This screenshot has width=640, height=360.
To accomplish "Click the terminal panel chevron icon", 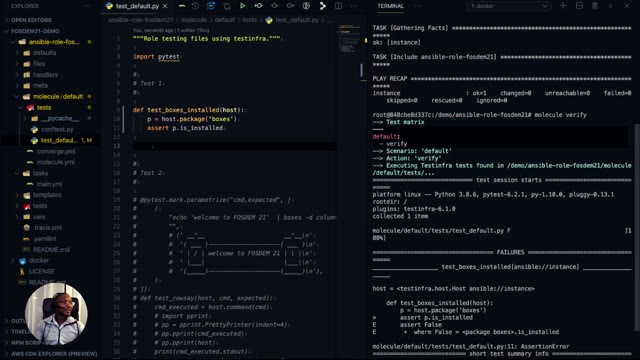I will click(611, 6).
